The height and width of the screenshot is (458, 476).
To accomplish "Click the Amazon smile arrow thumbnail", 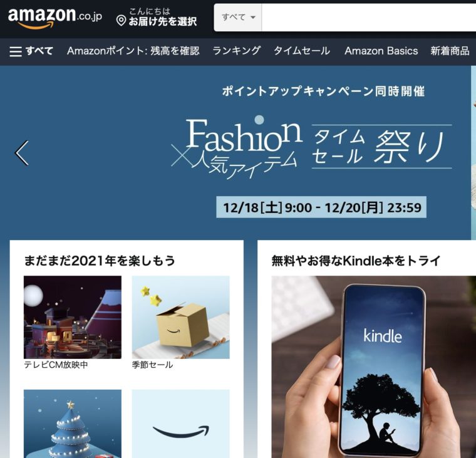I will 180,424.
